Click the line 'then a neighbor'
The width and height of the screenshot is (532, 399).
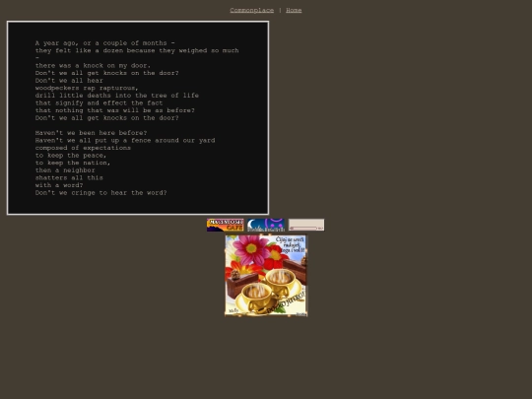point(65,170)
